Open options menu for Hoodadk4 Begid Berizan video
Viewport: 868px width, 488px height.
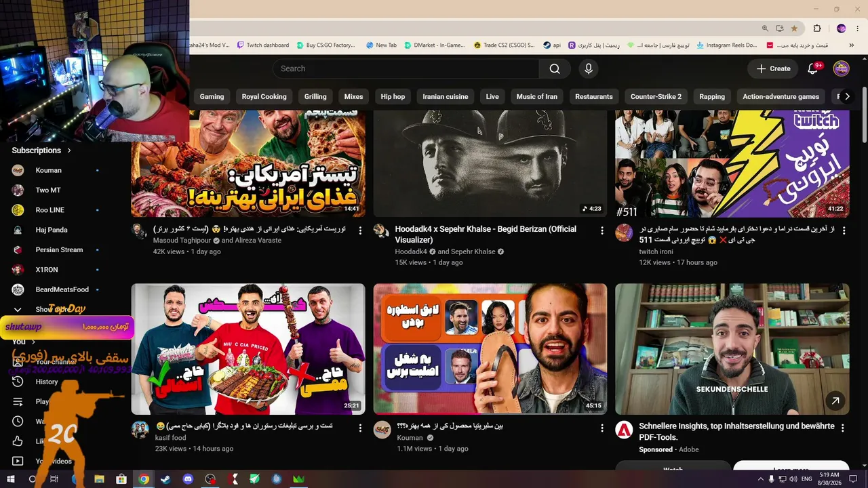coord(602,230)
